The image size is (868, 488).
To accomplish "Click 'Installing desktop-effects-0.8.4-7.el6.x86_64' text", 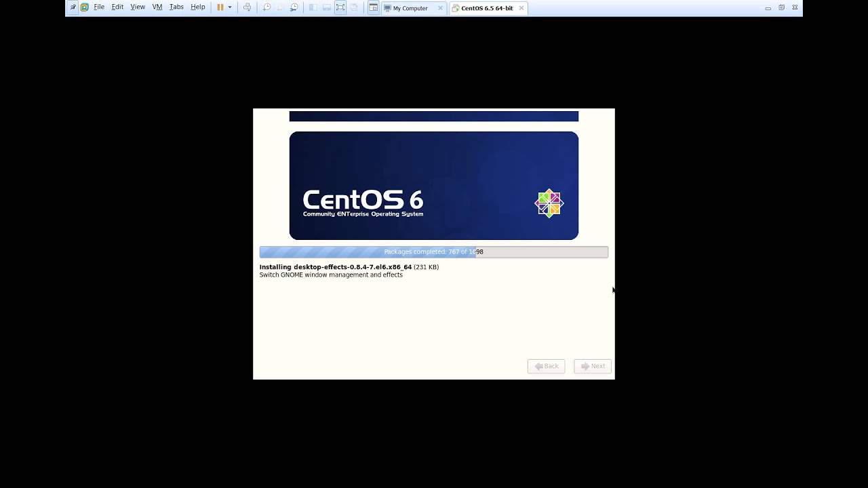I will click(x=336, y=267).
